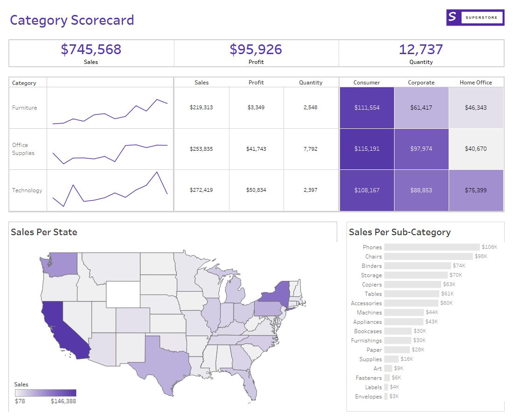The image size is (513, 420).
Task: Click the Office Supplies trend sparkline
Action: click(110, 154)
